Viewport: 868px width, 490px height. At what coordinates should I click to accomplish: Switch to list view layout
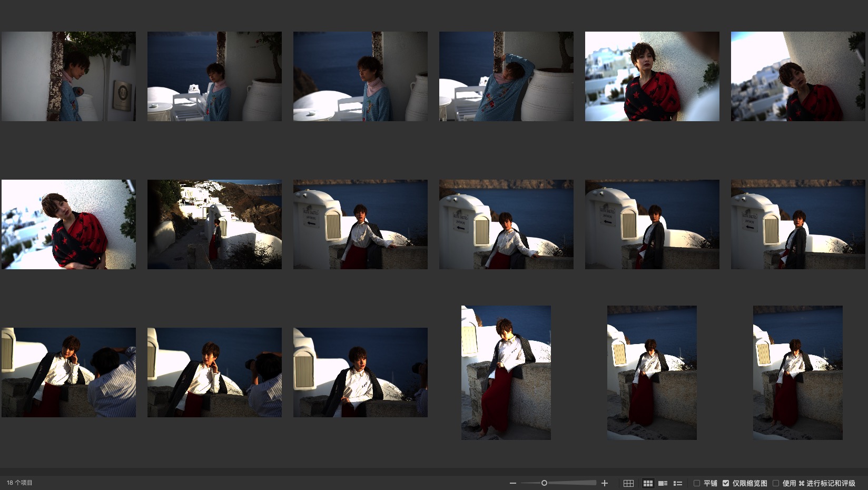click(678, 483)
